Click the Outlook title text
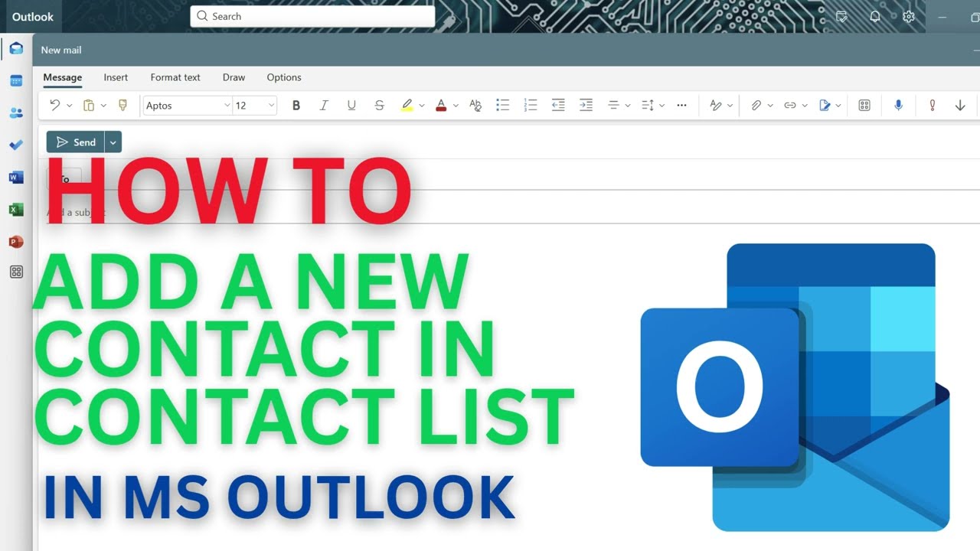Screen dimensions: 980x551 33,16
